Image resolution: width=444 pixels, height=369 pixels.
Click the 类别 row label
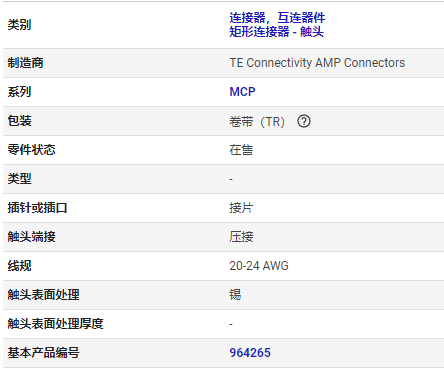click(19, 24)
